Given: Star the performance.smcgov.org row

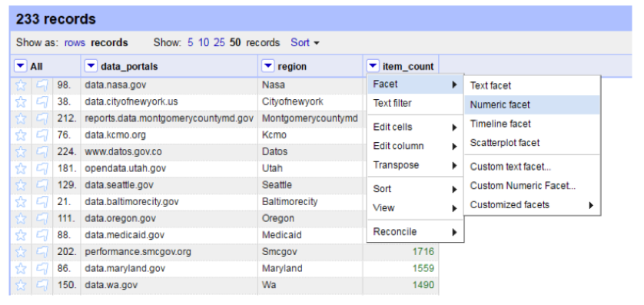Looking at the screenshot, I should [21, 252].
